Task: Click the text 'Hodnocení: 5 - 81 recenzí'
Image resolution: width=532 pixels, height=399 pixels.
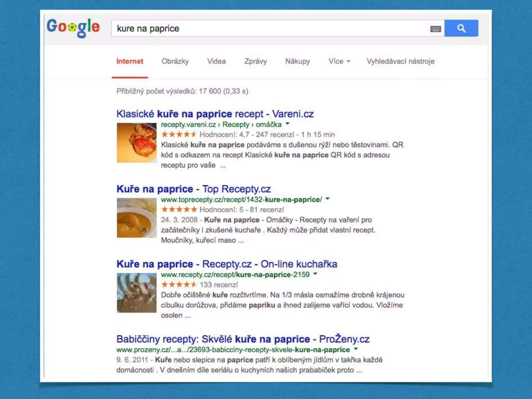Action: coord(242,210)
